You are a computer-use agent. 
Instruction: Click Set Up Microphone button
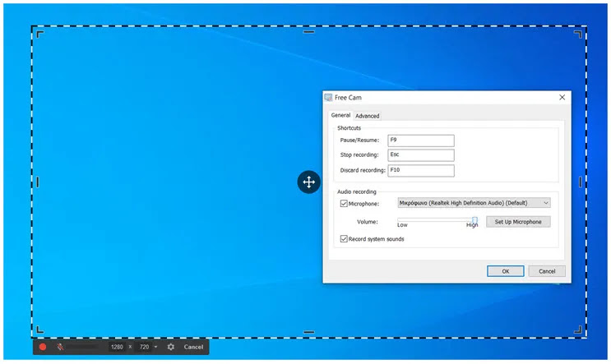point(518,222)
